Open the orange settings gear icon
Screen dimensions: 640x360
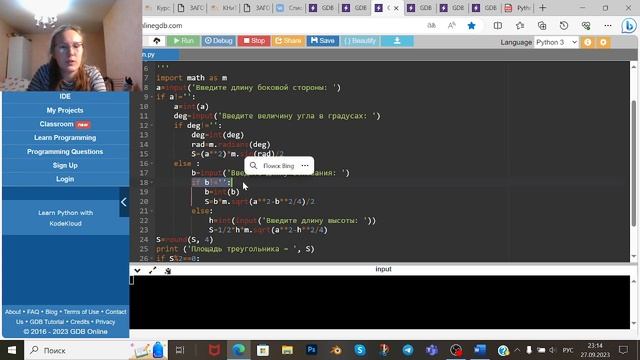tap(603, 42)
